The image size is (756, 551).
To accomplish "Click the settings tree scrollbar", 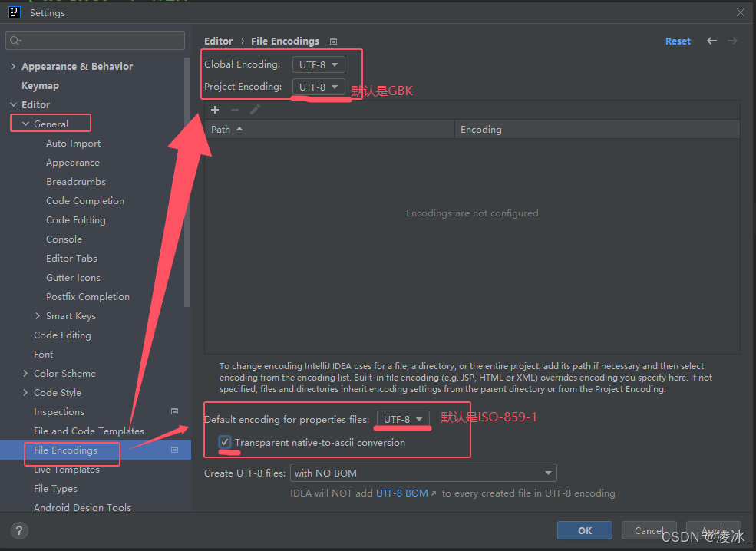I will tap(187, 182).
